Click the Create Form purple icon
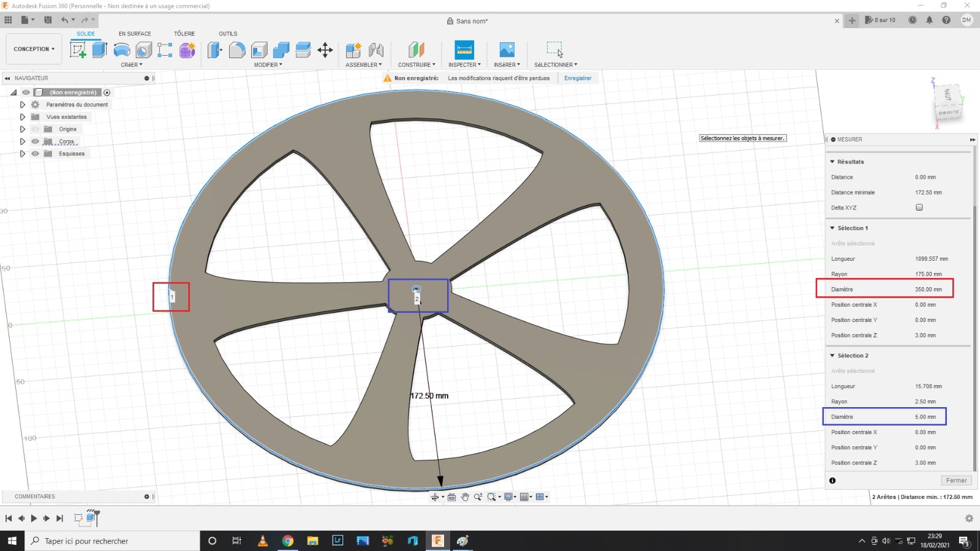The image size is (980, 551). click(x=187, y=50)
